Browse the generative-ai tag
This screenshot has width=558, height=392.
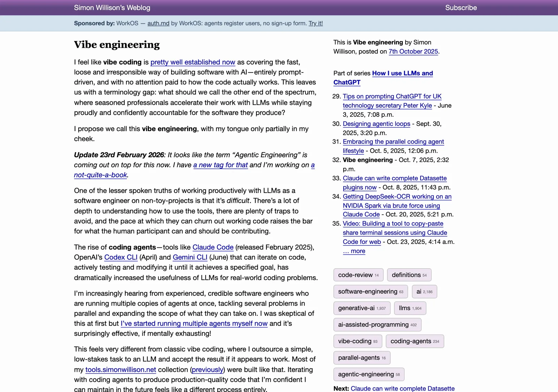362,308
